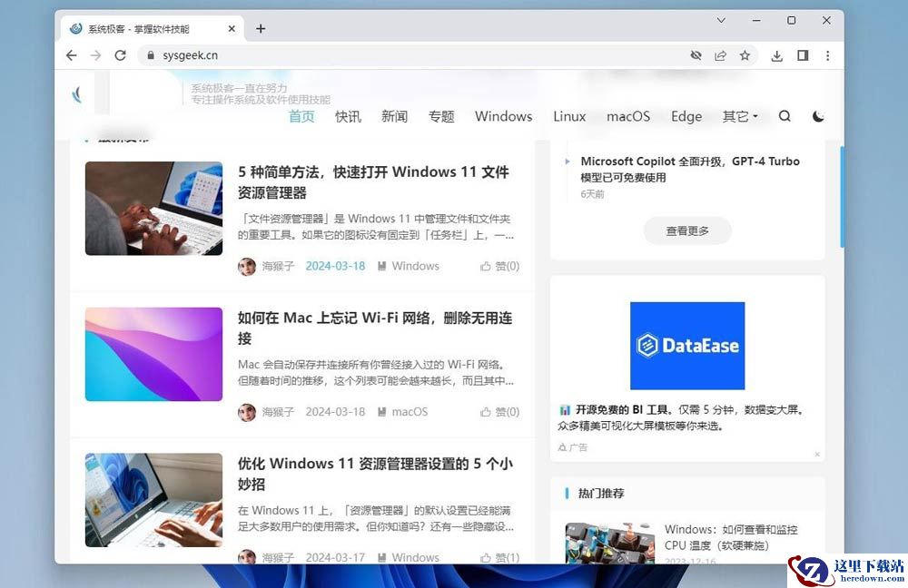
Task: Click the 2024-03-18 date on Mac Wi-Fi article
Action: click(335, 412)
